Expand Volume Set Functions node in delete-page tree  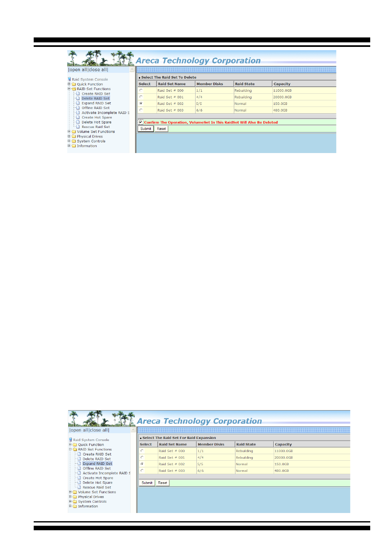pos(69,132)
